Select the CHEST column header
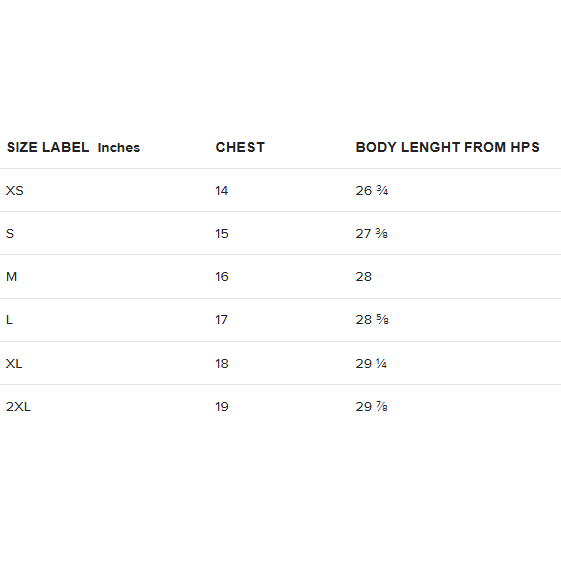The width and height of the screenshot is (561, 561). [240, 147]
